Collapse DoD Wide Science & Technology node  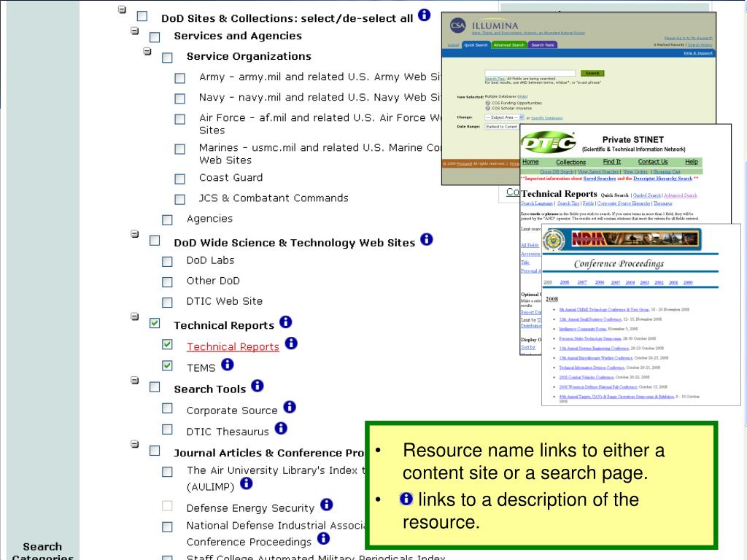pyautogui.click(x=135, y=234)
